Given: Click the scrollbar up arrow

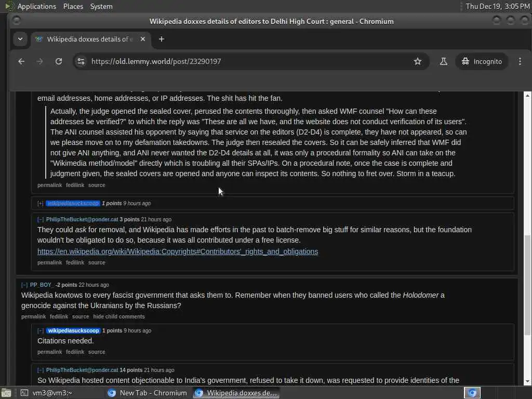Looking at the screenshot, I should 527,96.
